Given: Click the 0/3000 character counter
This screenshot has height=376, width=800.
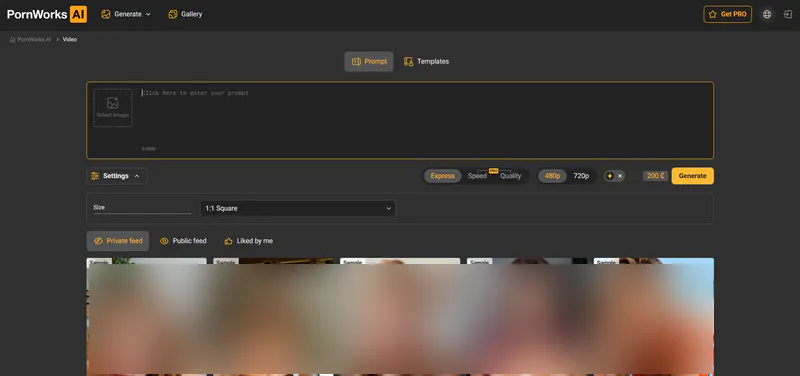Looking at the screenshot, I should click(x=148, y=149).
